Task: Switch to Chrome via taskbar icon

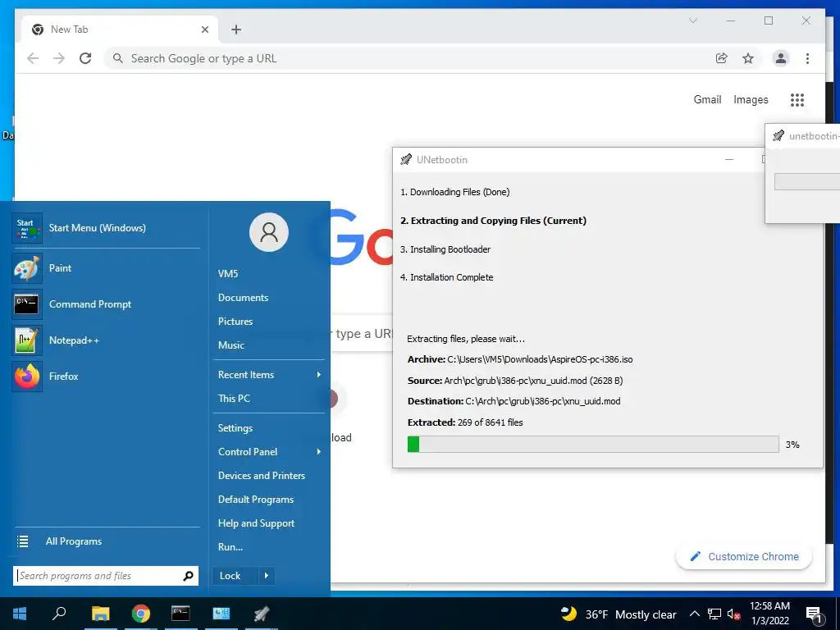Action: [141, 614]
